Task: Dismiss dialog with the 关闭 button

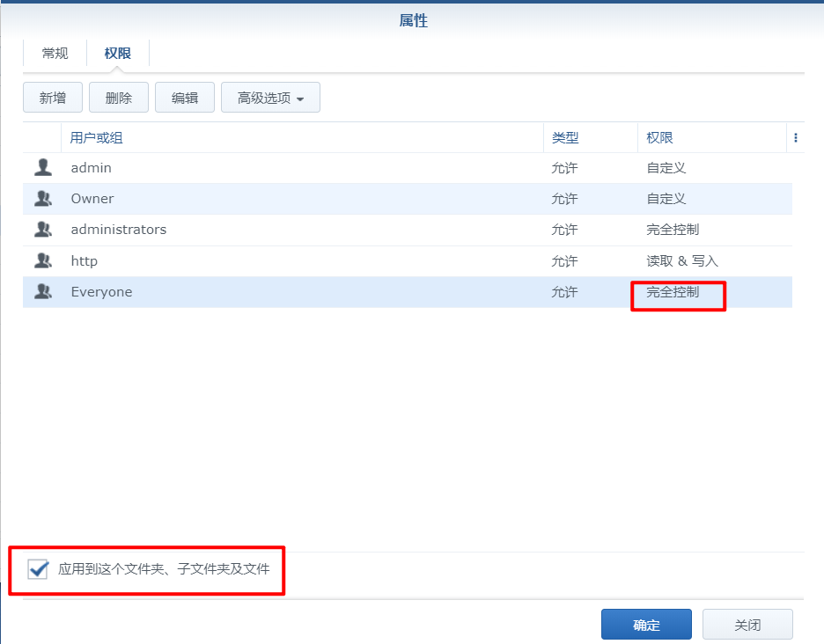Action: point(747,625)
